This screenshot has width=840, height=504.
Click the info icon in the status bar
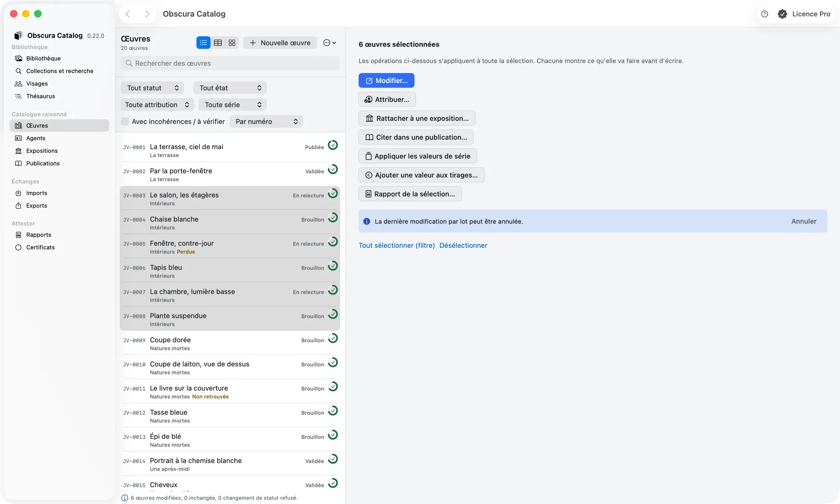pyautogui.click(x=125, y=498)
